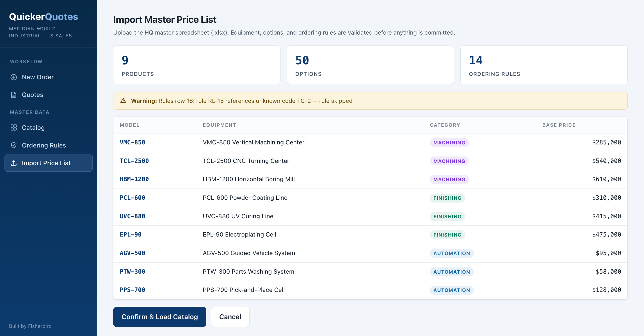Click the Catalog grid icon
Image resolution: width=644 pixels, height=336 pixels.
(14, 128)
